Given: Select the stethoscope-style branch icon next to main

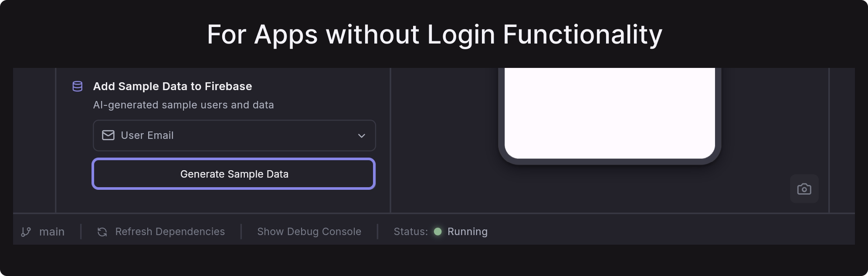Looking at the screenshot, I should pyautogui.click(x=26, y=231).
